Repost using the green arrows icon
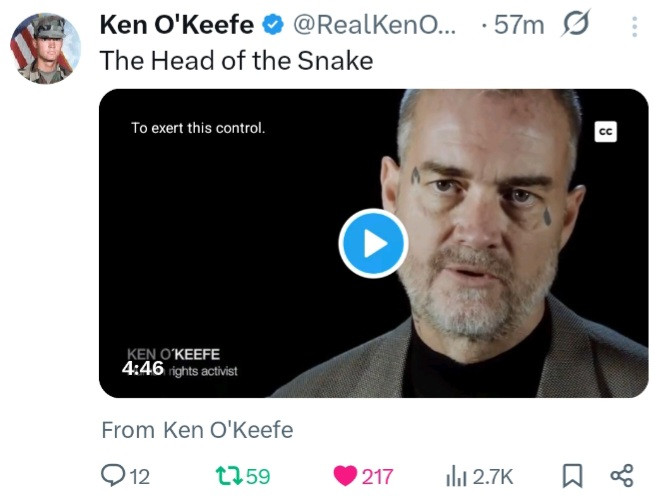661x504 pixels. coord(229,476)
